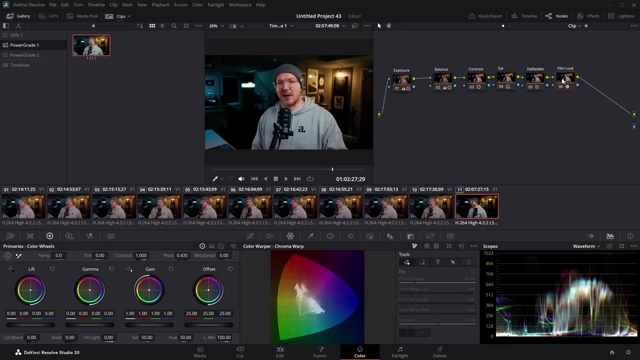640x360 pixels.
Task: Open the Media Pool panel
Action: pos(82,16)
